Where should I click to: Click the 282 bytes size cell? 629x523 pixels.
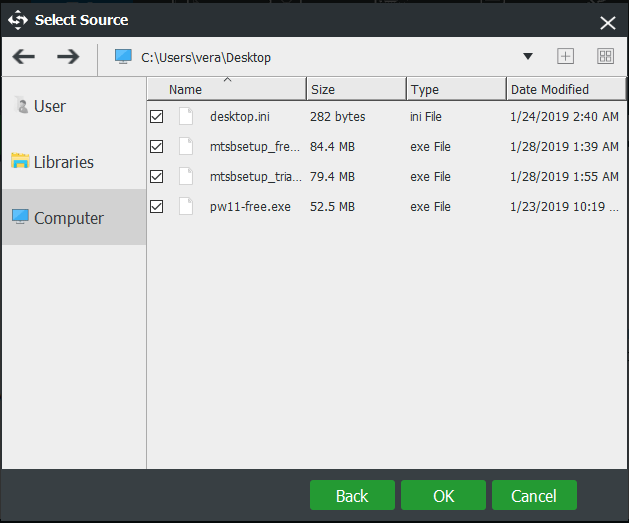point(337,117)
